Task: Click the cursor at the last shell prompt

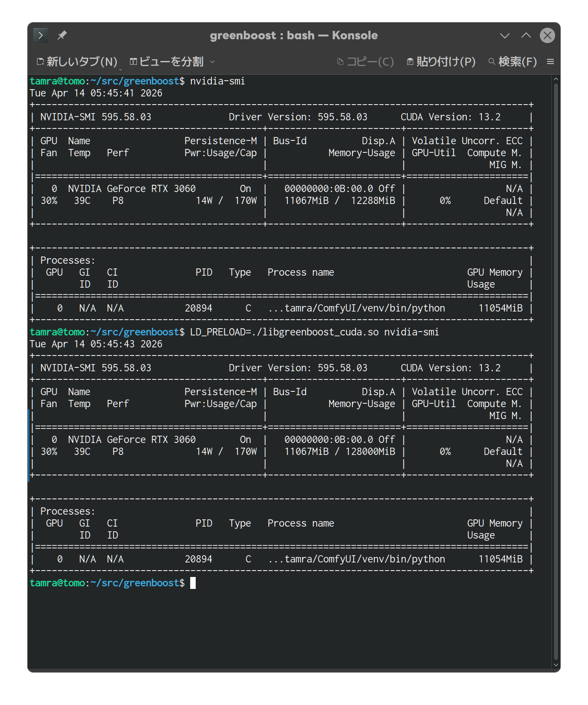Action: [193, 583]
